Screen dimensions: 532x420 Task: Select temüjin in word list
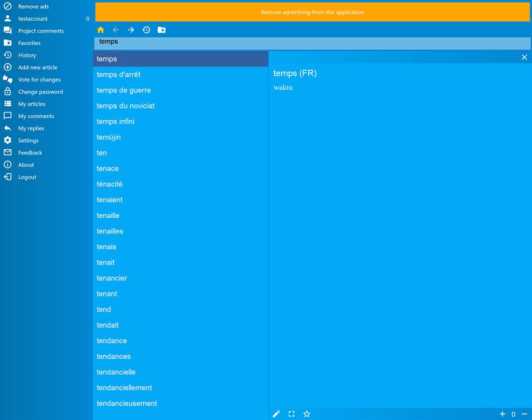tap(181, 137)
